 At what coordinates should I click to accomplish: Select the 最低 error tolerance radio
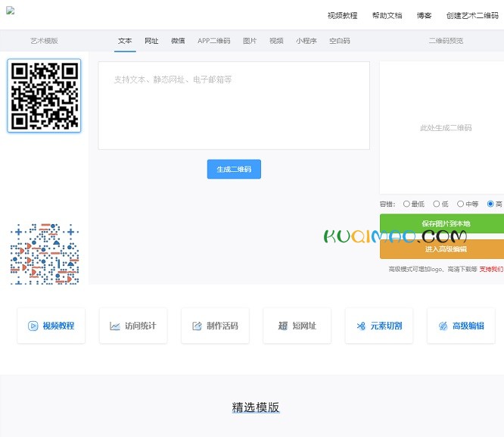pos(406,204)
